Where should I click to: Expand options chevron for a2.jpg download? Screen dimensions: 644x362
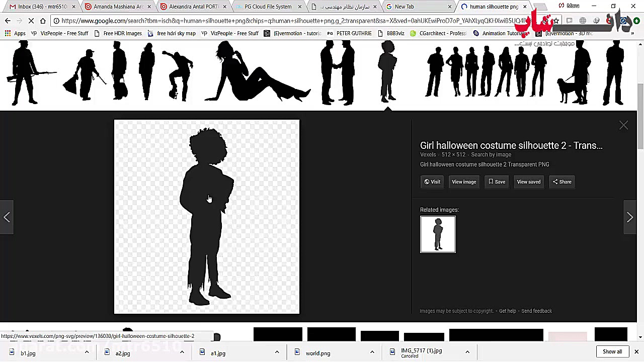point(182,352)
